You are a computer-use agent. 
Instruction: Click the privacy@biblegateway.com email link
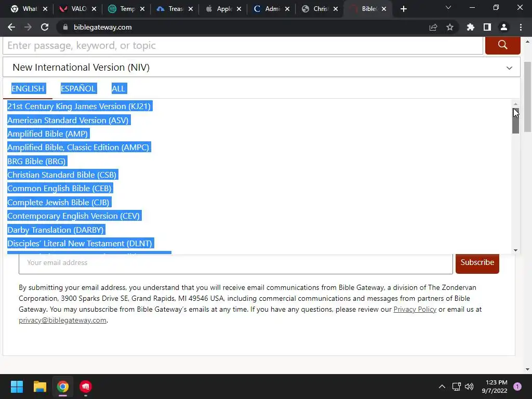pyautogui.click(x=62, y=320)
